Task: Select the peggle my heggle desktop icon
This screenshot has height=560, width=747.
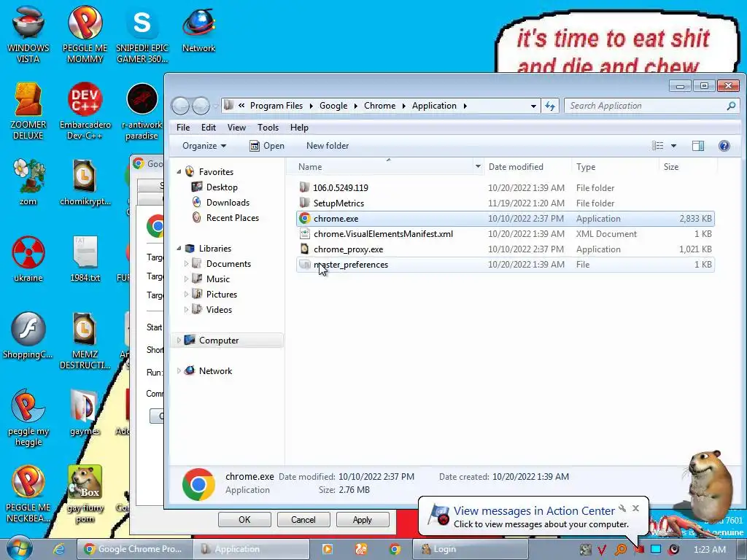Action: [28, 417]
